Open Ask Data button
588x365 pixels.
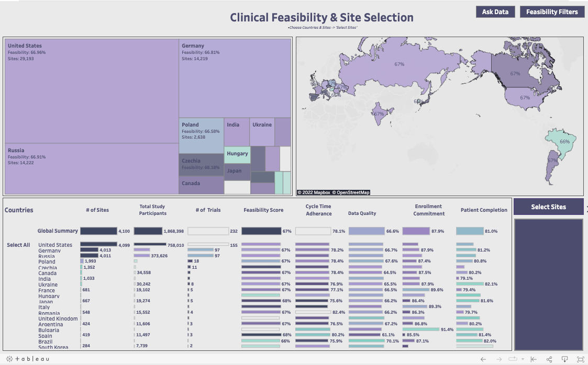(495, 12)
